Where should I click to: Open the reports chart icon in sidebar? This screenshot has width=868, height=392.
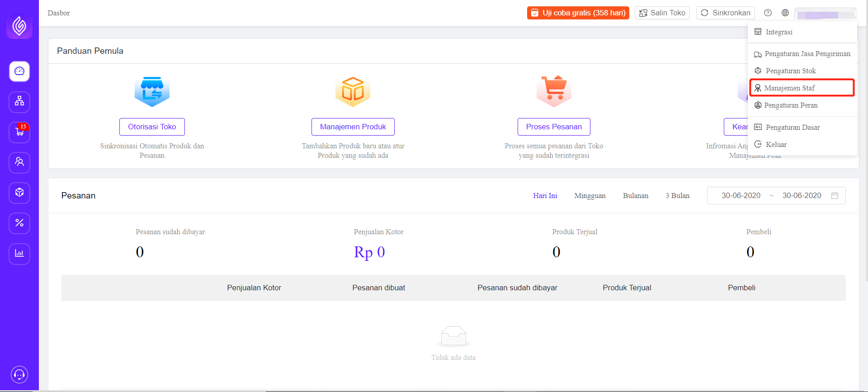point(19,254)
